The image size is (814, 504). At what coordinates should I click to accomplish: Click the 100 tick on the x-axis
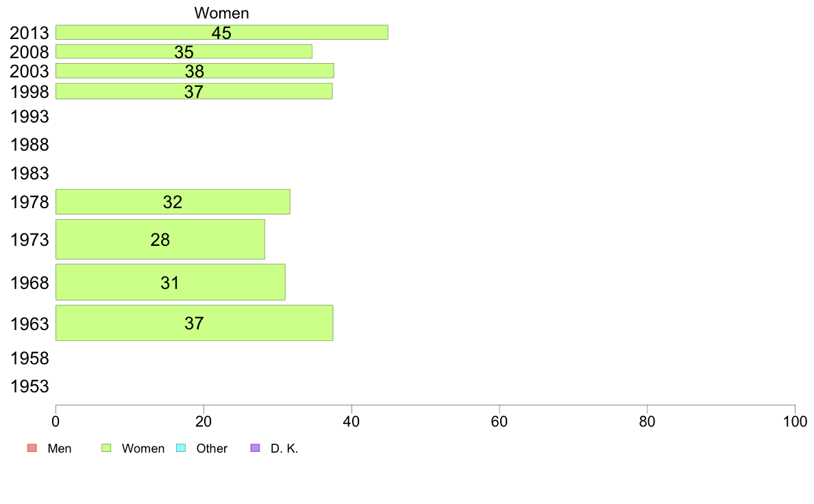pyautogui.click(x=795, y=421)
